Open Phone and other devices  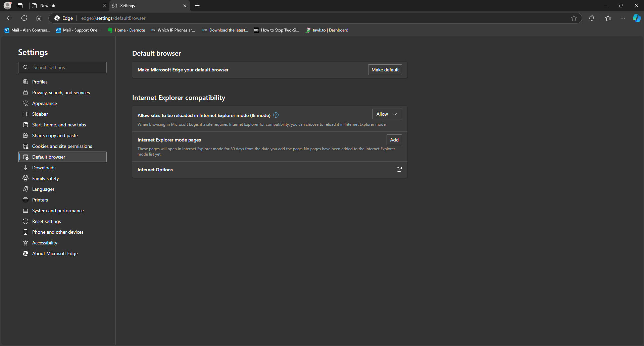click(x=62, y=232)
